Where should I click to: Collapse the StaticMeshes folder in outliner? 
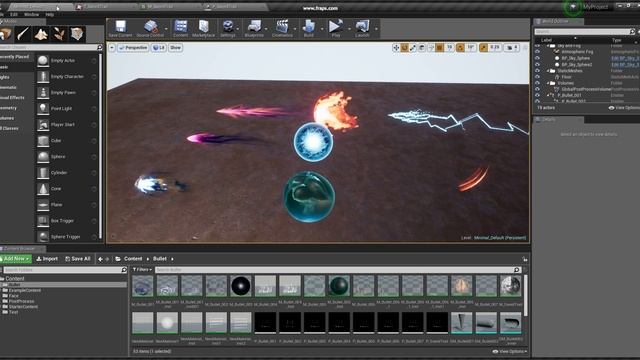548,71
